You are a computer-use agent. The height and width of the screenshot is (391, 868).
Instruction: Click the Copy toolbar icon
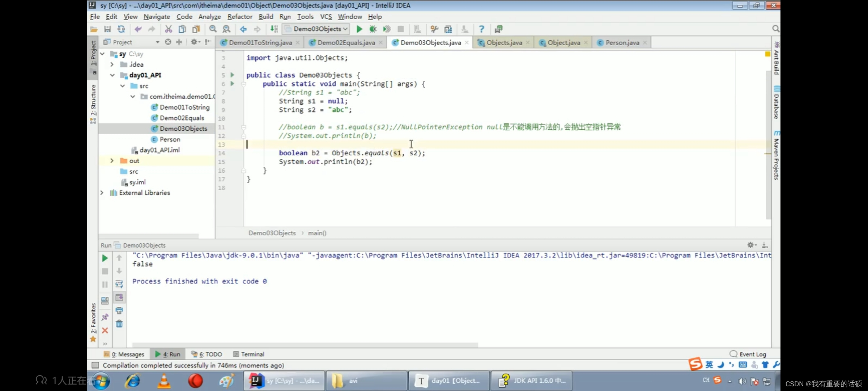(x=182, y=29)
